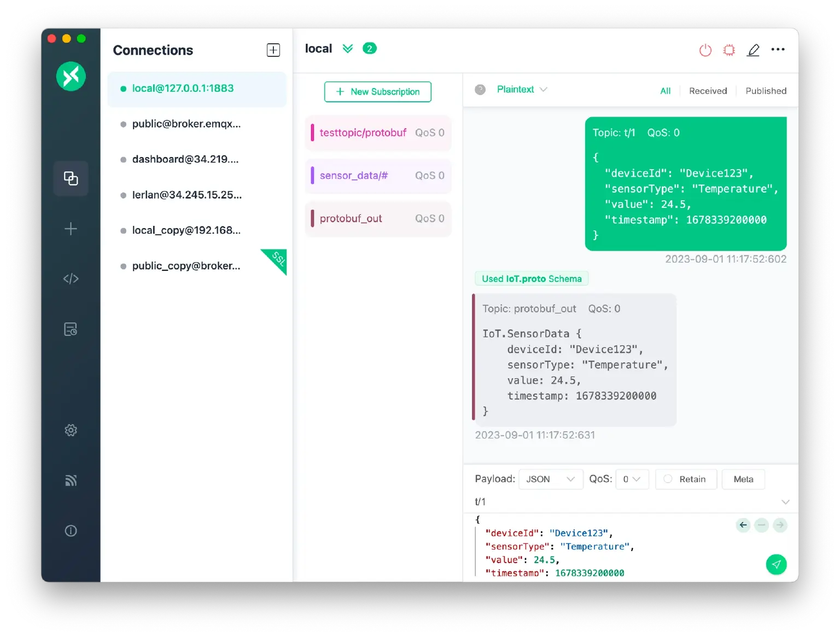
Task: Switch to the Received messages tab
Action: pos(708,91)
